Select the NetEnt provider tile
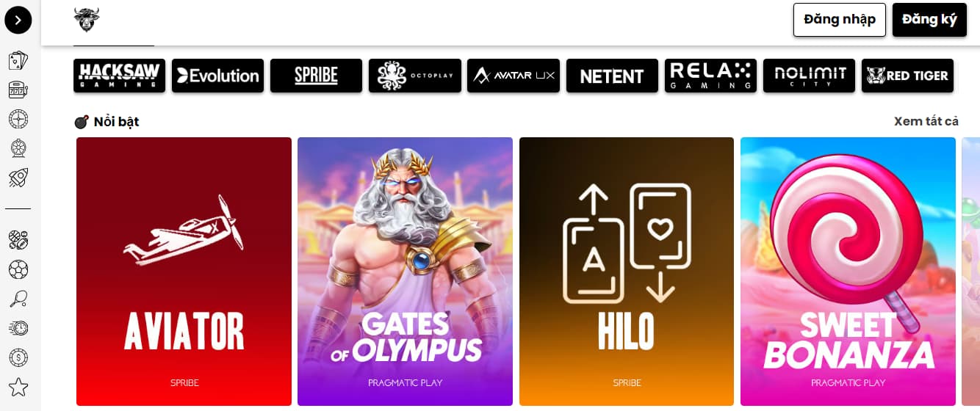 pos(612,76)
